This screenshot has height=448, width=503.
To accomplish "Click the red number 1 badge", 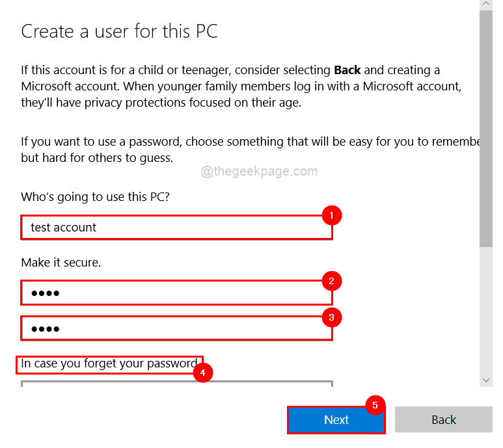I will [x=331, y=215].
